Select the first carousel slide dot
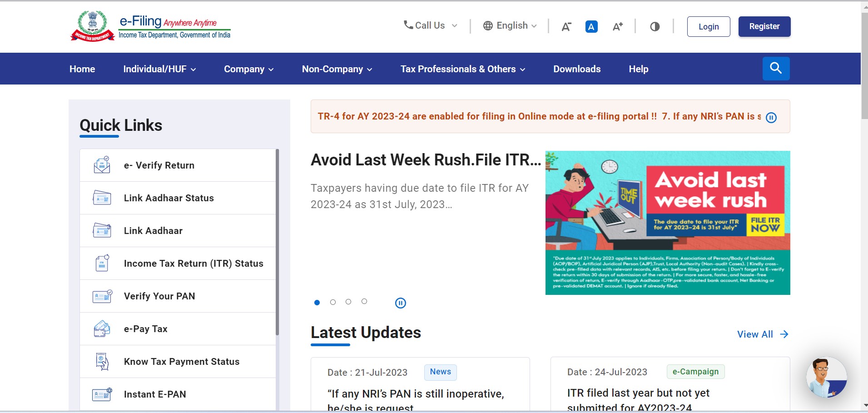Viewport: 868px width, 413px height. pos(317,303)
